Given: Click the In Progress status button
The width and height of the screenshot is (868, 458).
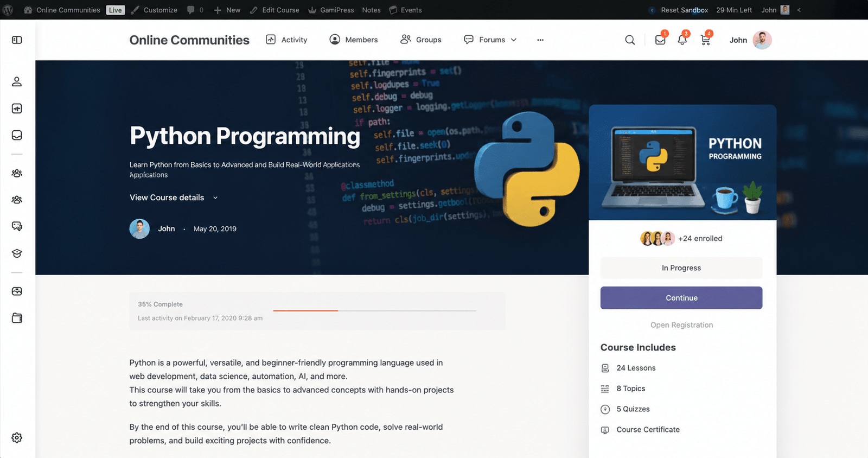Looking at the screenshot, I should click(681, 268).
